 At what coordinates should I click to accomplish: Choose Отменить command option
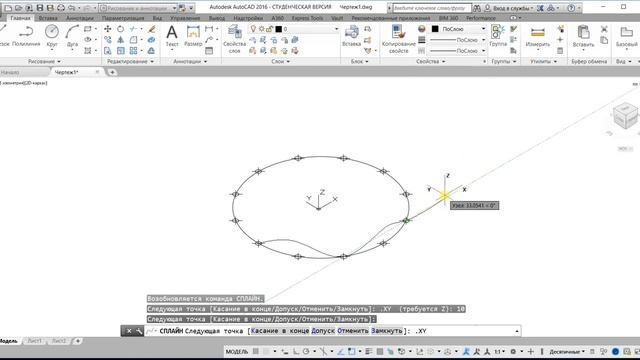pyautogui.click(x=353, y=331)
